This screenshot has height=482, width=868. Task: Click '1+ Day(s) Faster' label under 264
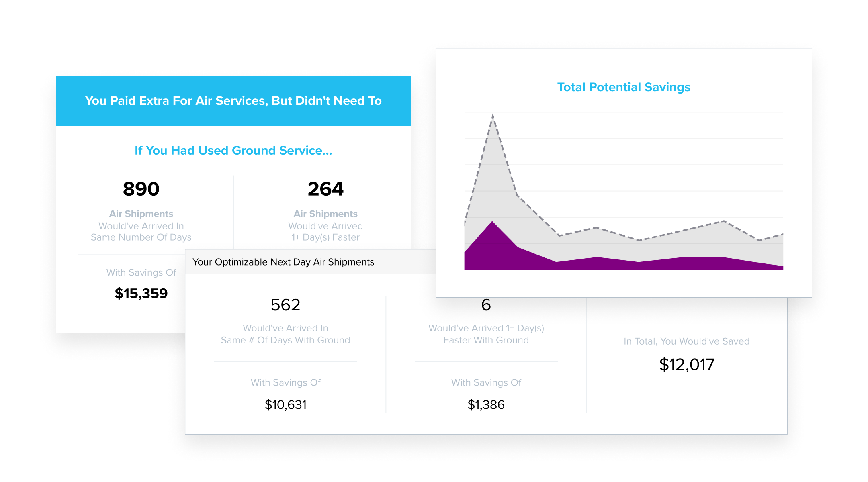325,237
